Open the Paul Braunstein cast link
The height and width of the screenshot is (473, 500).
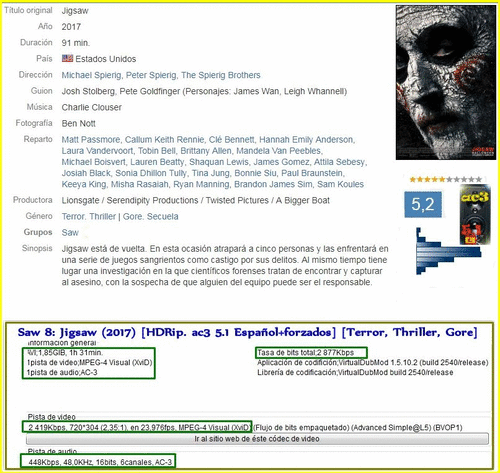pyautogui.click(x=312, y=173)
